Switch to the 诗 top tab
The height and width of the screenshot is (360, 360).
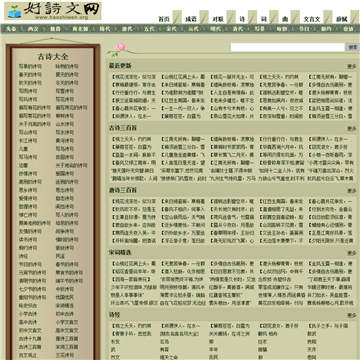[242, 19]
